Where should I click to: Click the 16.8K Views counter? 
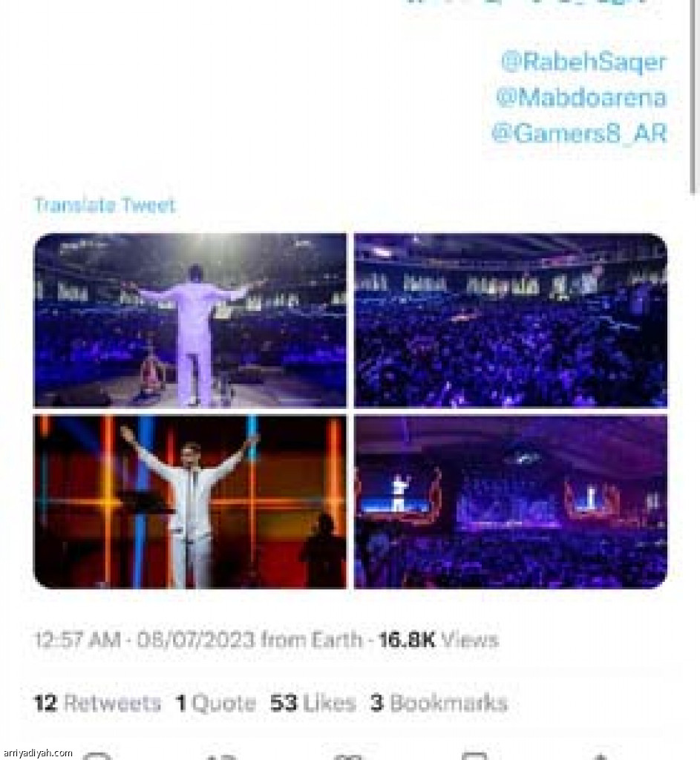439,640
